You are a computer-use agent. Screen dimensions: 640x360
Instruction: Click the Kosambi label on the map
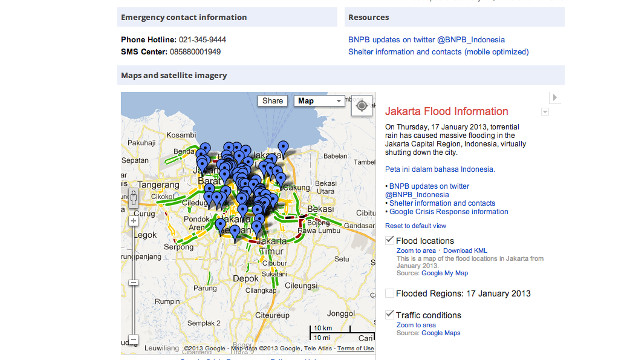pyautogui.click(x=181, y=135)
